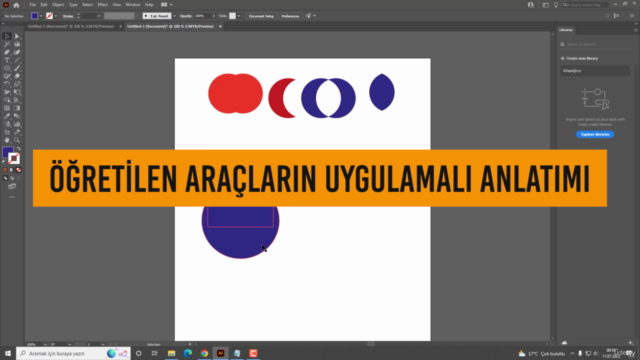The height and width of the screenshot is (360, 640).
Task: Click the Preferences button
Action: tap(290, 16)
